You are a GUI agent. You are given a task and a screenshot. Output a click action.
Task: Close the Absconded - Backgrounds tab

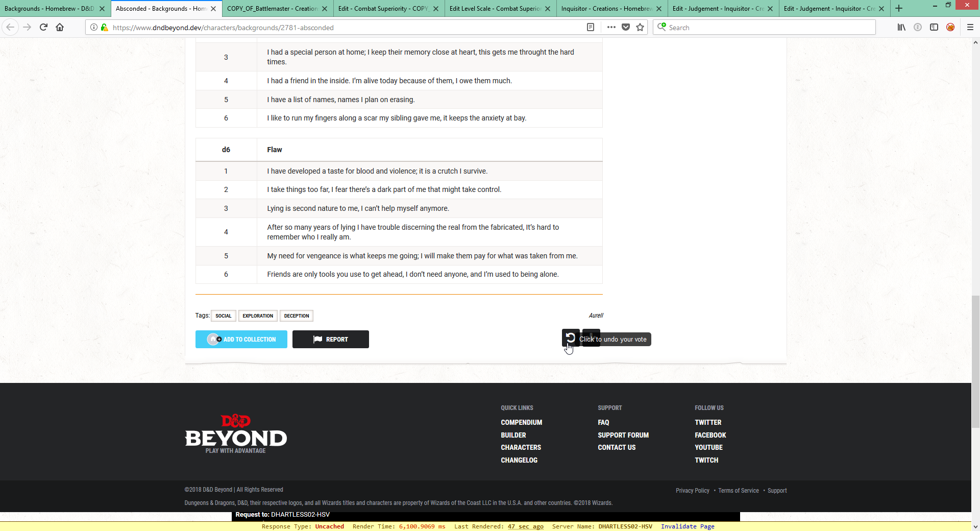pyautogui.click(x=213, y=9)
